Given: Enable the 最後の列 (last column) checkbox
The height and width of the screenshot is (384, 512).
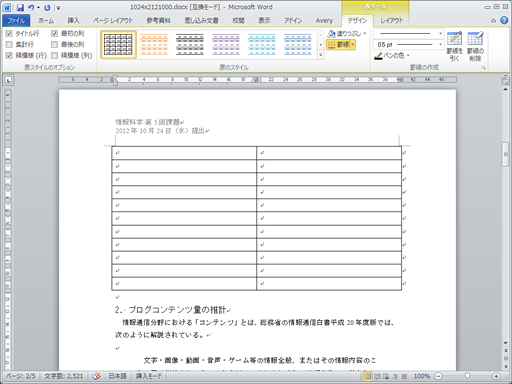Looking at the screenshot, I should [x=55, y=44].
